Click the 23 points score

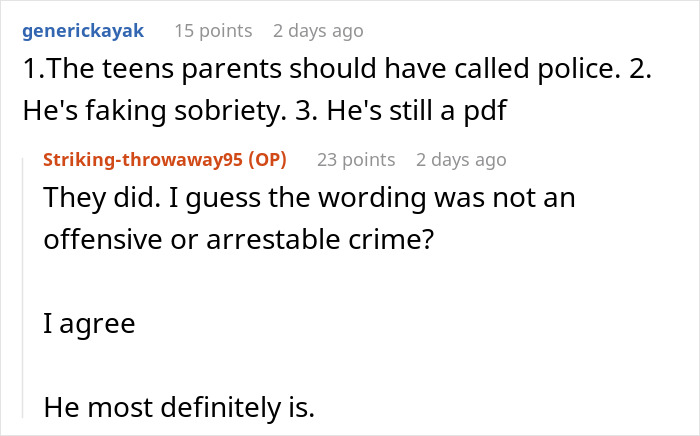tap(356, 159)
